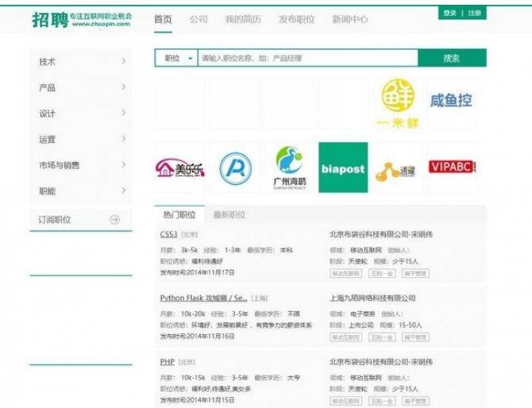Click the 登录 link at top right
This screenshot has height=408, width=532.
point(450,13)
